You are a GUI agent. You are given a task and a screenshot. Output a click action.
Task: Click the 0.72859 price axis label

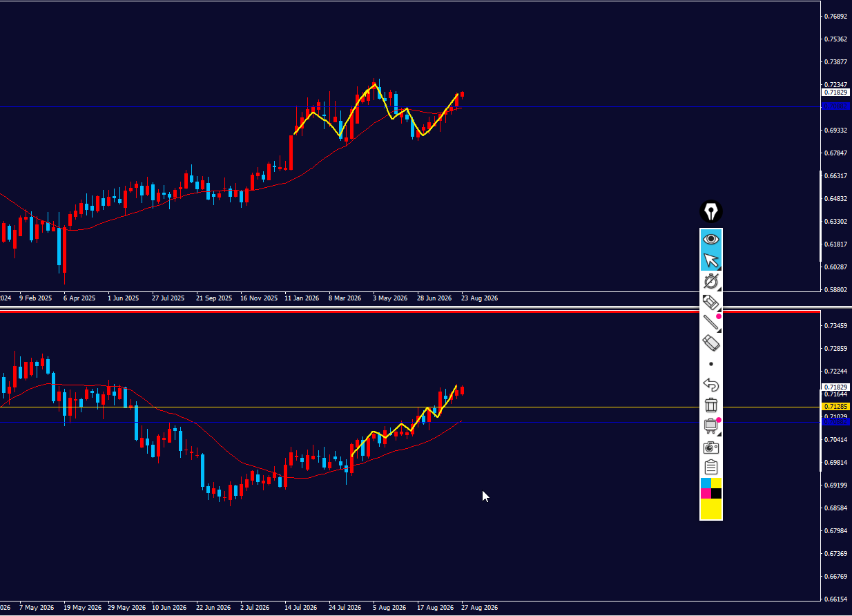pos(837,349)
